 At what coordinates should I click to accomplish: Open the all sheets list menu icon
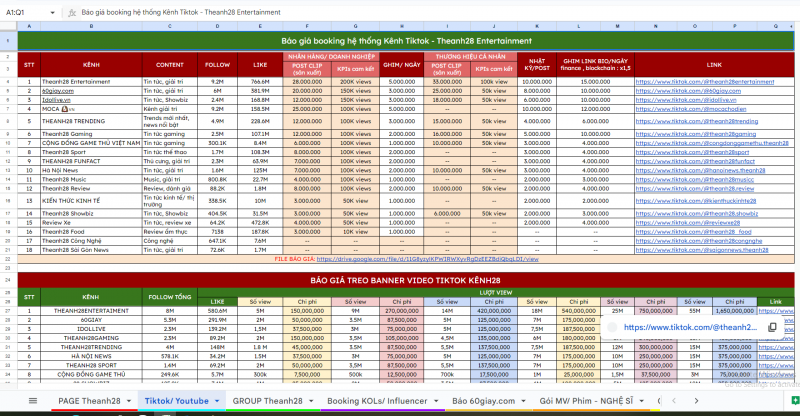point(18,401)
